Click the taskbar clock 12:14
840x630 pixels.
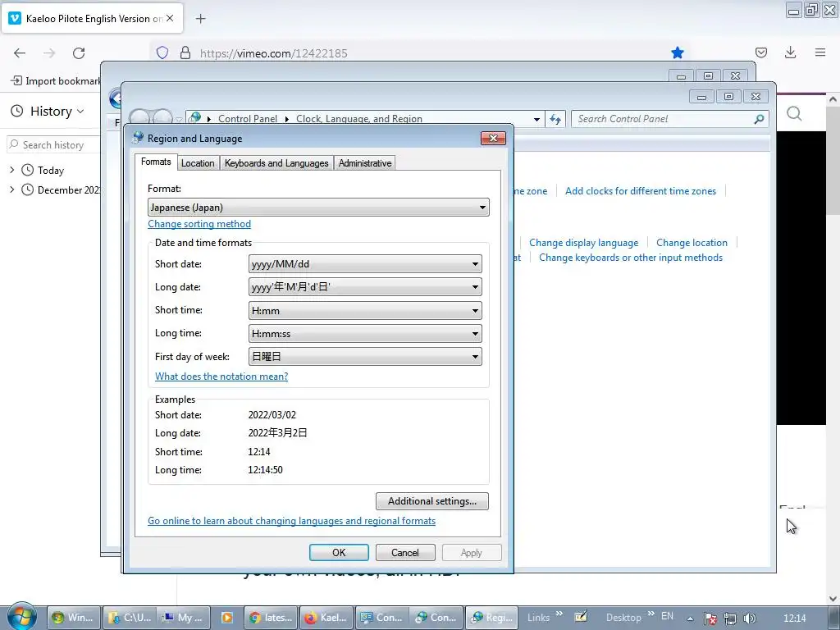tap(794, 618)
